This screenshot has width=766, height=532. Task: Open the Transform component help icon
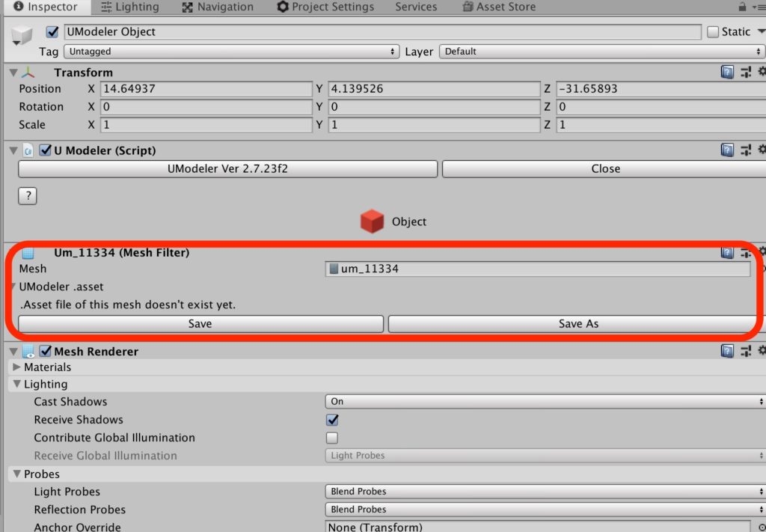click(727, 72)
